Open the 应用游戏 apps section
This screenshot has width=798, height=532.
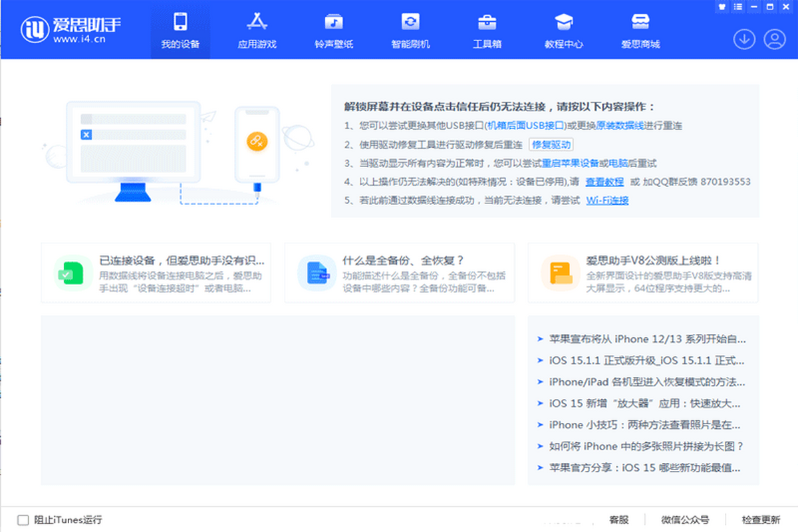257,31
